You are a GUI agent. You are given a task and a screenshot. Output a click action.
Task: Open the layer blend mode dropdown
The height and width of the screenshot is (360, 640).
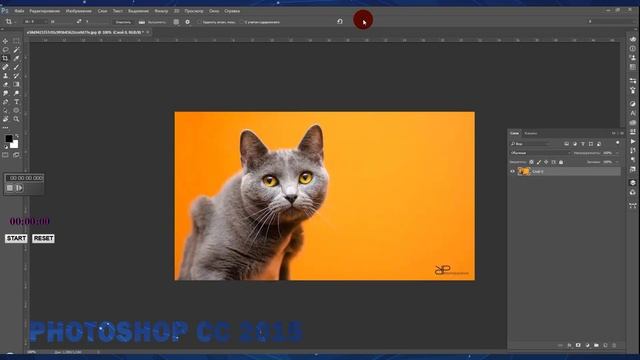click(540, 153)
